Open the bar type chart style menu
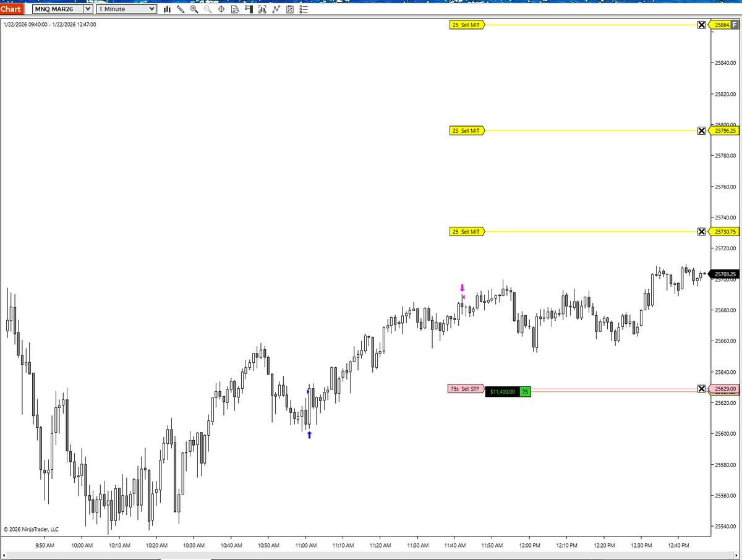The image size is (742, 560). 168,9
